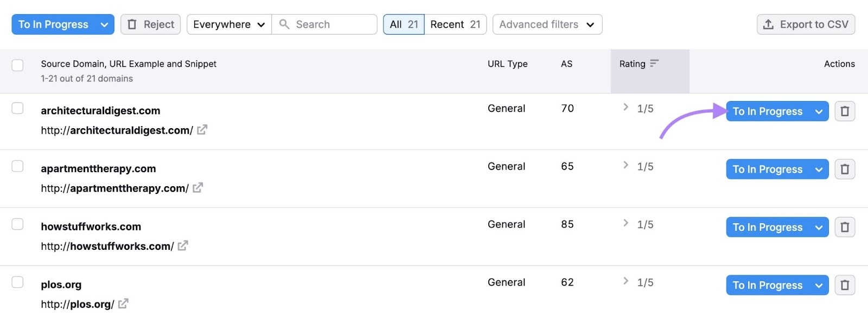Image resolution: width=868 pixels, height=322 pixels.
Task: Open the http://apartmenttherapy.com/ URL link
Action: coord(114,188)
